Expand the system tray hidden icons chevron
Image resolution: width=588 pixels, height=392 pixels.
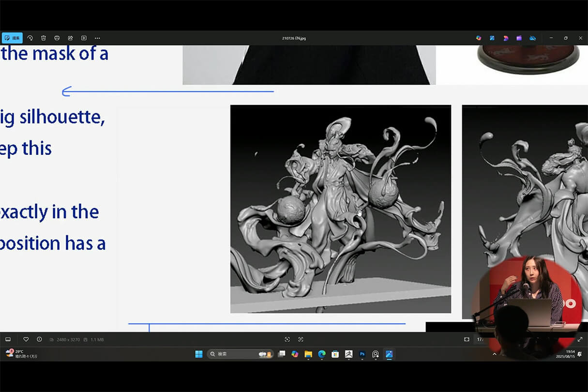coord(494,354)
